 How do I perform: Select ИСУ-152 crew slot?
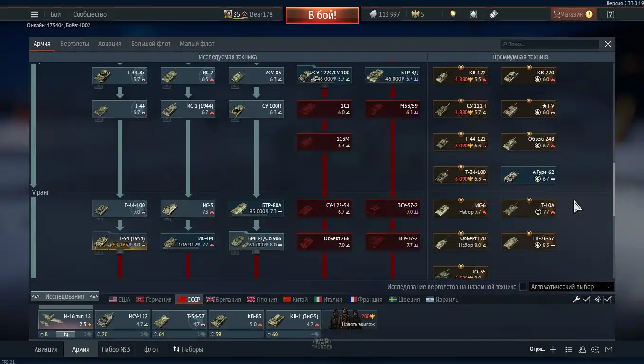(122, 320)
